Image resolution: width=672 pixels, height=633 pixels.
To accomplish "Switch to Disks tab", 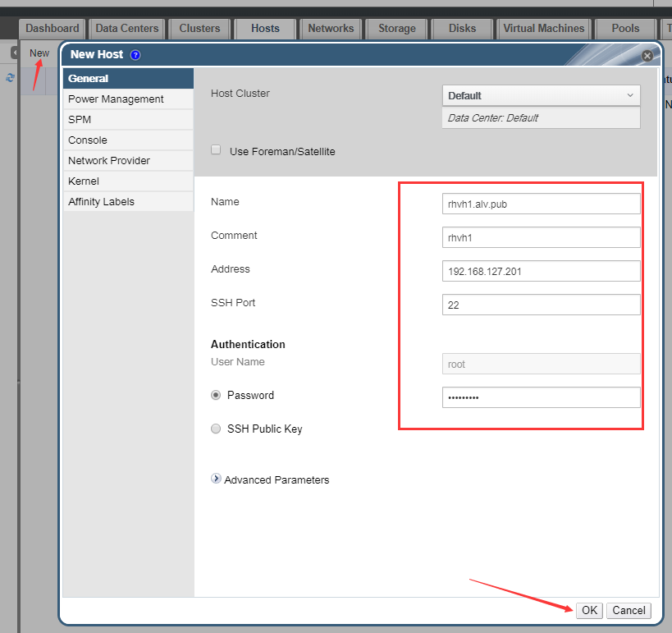I will click(463, 29).
